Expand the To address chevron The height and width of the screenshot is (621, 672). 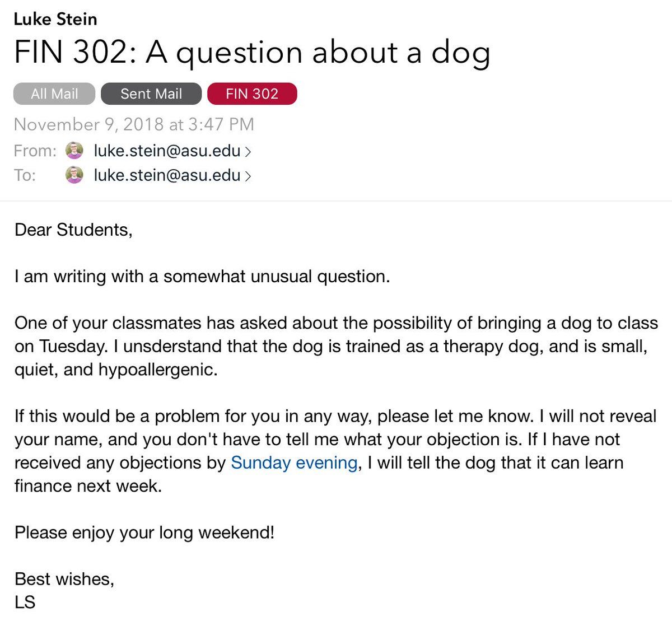248,176
